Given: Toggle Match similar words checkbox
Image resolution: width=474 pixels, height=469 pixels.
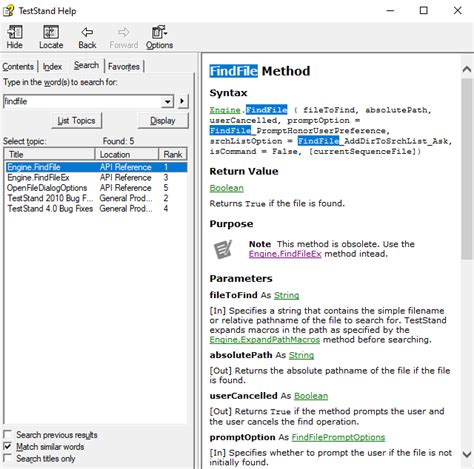Looking at the screenshot, I should coord(7,446).
